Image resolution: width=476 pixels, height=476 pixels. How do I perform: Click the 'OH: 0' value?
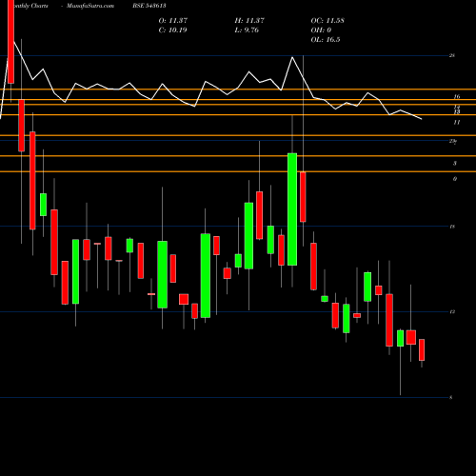point(321,30)
